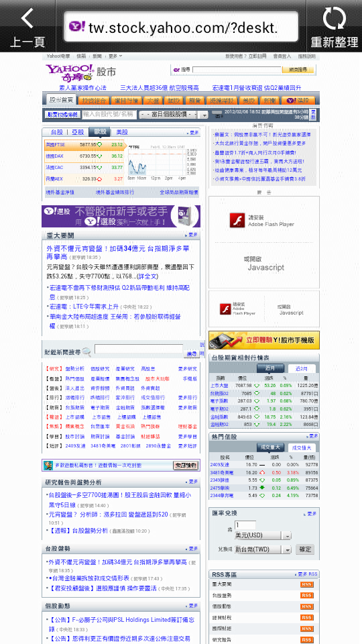Click RSS icon for 台股盤勢
The image size is (362, 644).
[x=306, y=596]
